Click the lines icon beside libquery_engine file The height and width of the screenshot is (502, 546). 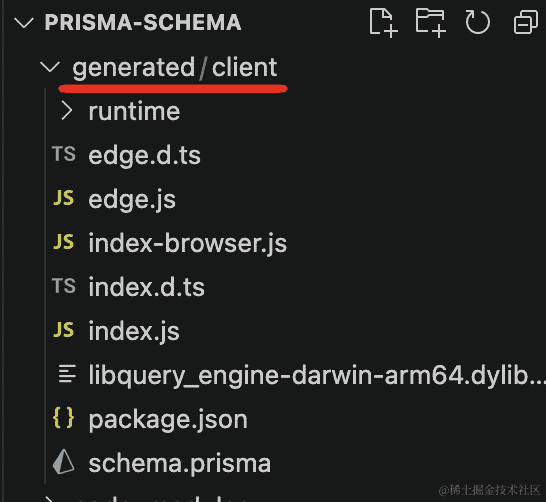click(67, 374)
